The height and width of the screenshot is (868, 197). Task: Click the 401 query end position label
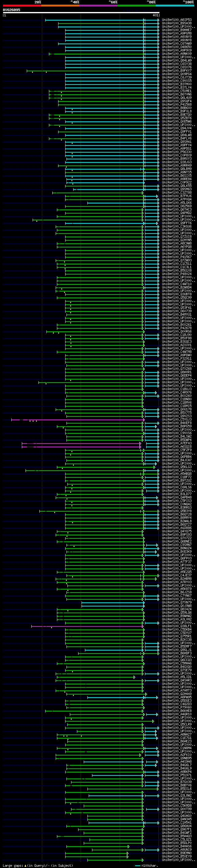pyautogui.click(x=155, y=15)
